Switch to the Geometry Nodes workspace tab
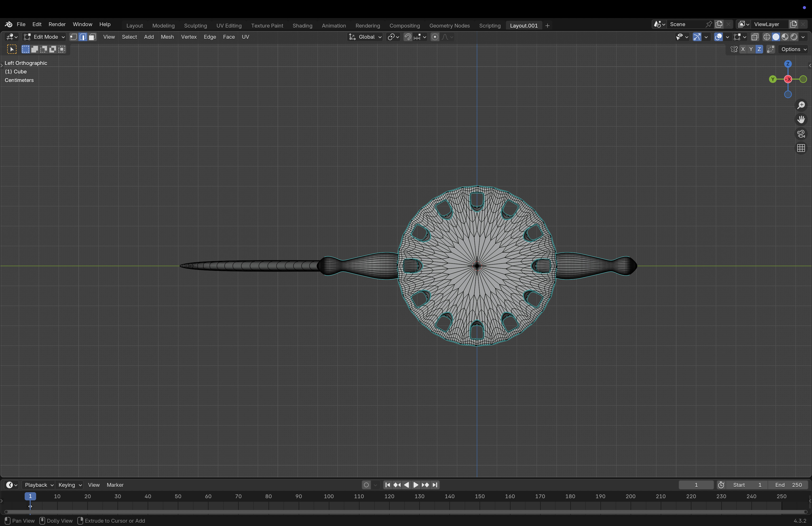The height and width of the screenshot is (526, 812). [x=449, y=26]
